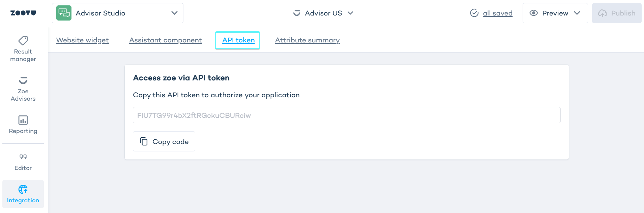This screenshot has height=213, width=644.
Task: Switch to the Website widget tab
Action: tap(82, 40)
